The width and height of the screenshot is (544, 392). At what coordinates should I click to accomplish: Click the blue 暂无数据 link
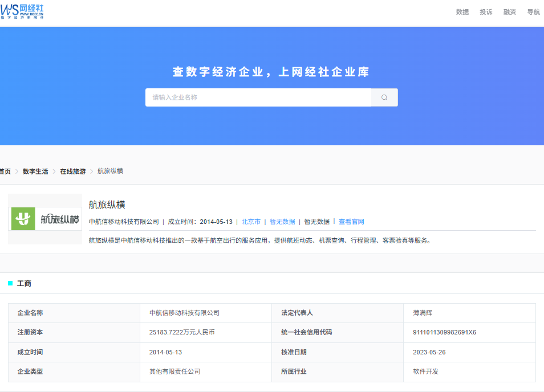coord(282,222)
